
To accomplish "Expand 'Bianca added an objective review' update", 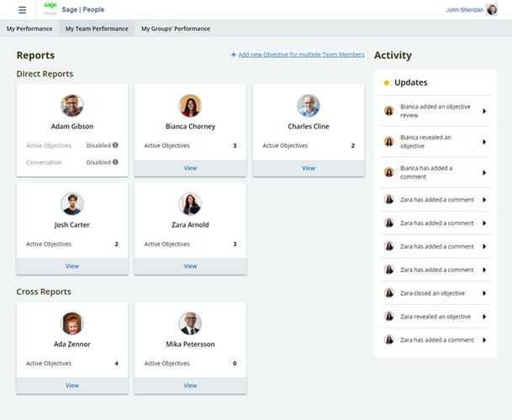I will [484, 111].
